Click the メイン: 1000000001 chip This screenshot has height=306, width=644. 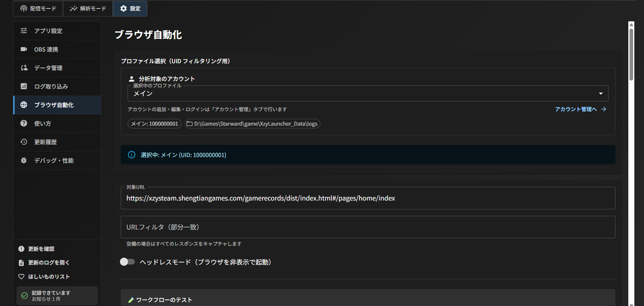coord(155,124)
